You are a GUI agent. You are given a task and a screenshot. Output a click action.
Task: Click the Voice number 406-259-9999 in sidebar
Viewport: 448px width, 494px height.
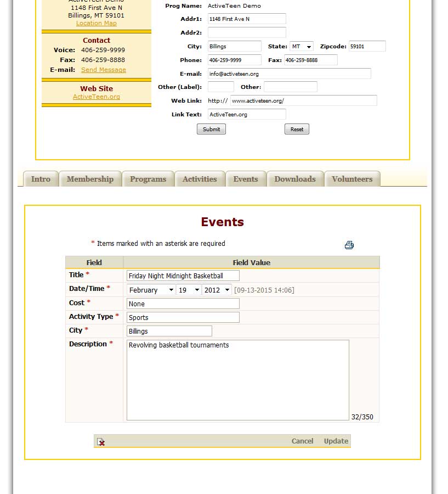pos(103,50)
